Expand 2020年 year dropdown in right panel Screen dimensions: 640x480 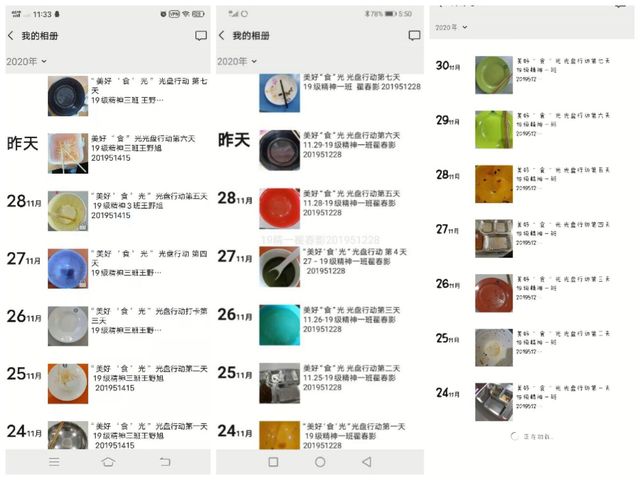point(452,28)
